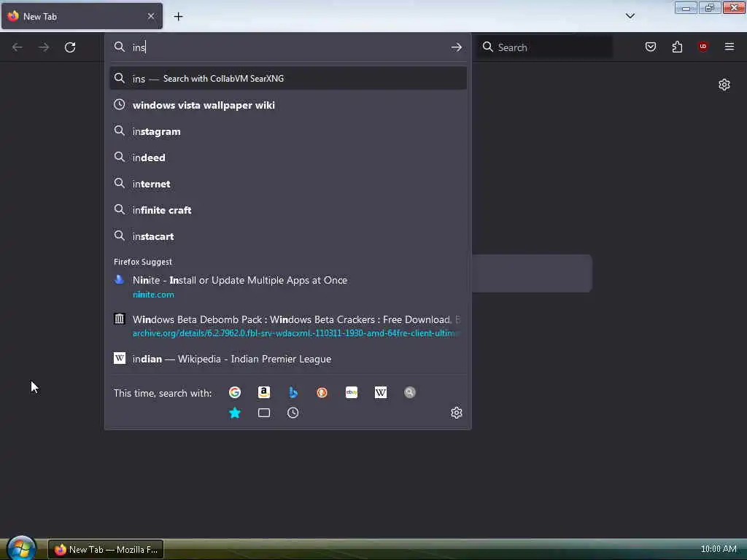Viewport: 747px width, 560px height.
Task: Click the Search box in toolbar
Action: (545, 47)
